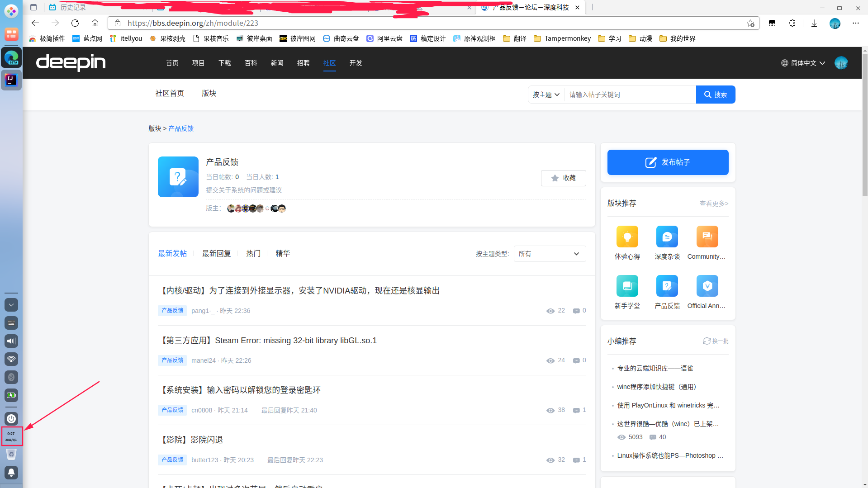This screenshot has height=488, width=868.
Task: Select the 最新发帖 tab
Action: pos(172,254)
